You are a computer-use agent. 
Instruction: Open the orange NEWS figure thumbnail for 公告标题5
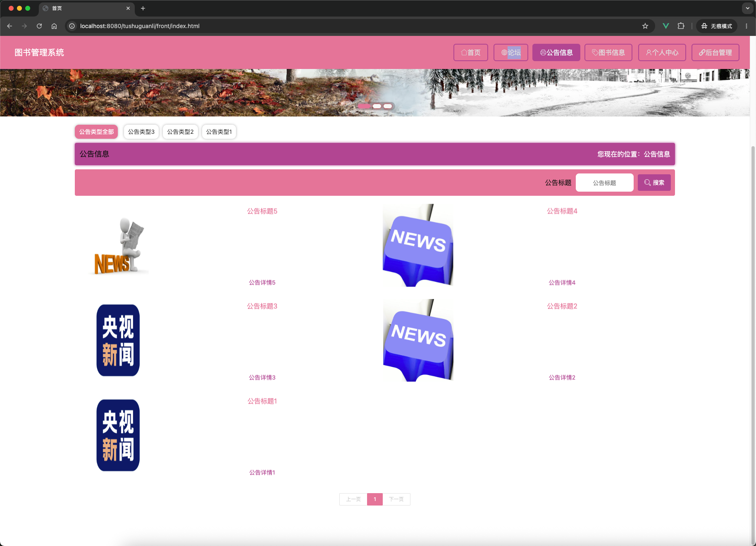click(118, 245)
